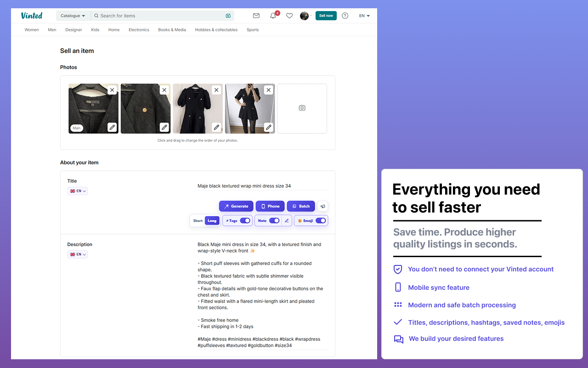Screen dimensions: 588x368
Task: Select the mirror selfie photo thumbnail
Action: (250, 109)
